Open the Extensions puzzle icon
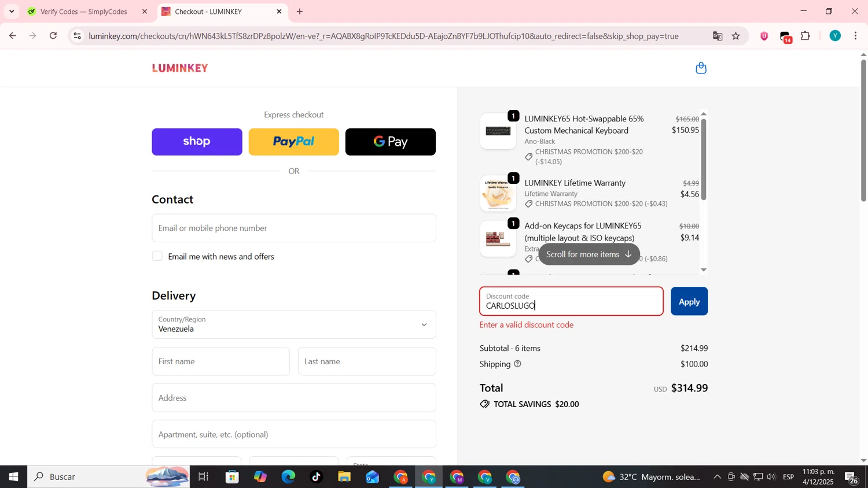Screen dimensions: 868x488 pyautogui.click(x=806, y=36)
